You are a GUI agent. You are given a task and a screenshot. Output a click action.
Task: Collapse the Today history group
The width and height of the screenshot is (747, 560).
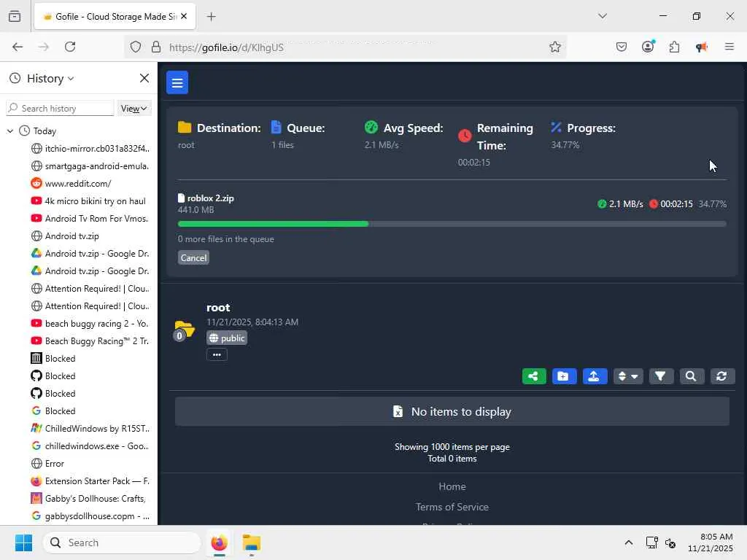click(x=10, y=131)
